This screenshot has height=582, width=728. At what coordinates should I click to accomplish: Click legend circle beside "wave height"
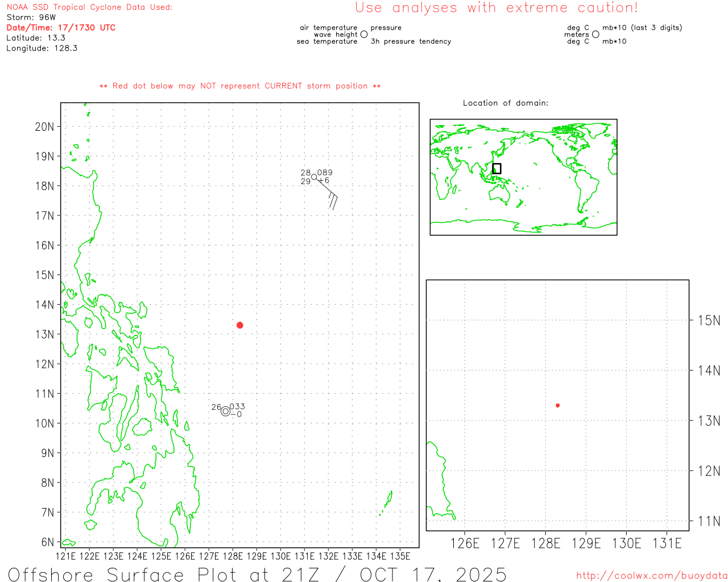[x=364, y=35]
